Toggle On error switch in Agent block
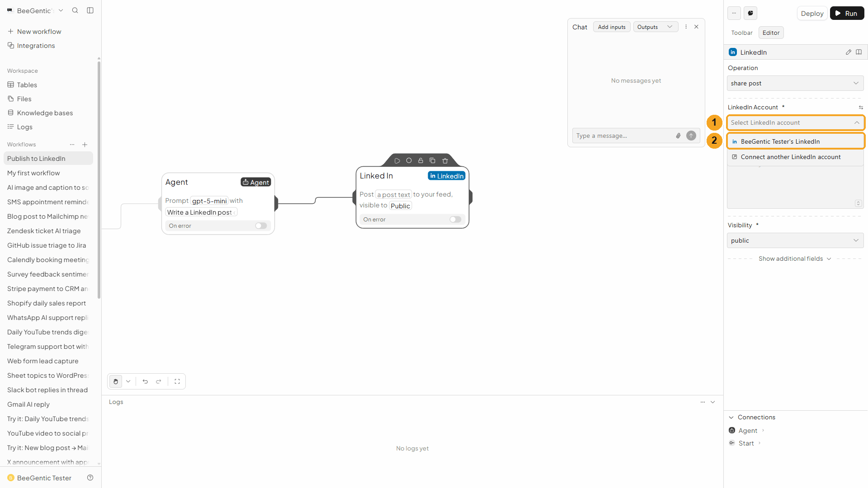Screen dimensions: 868x488 tap(261, 226)
